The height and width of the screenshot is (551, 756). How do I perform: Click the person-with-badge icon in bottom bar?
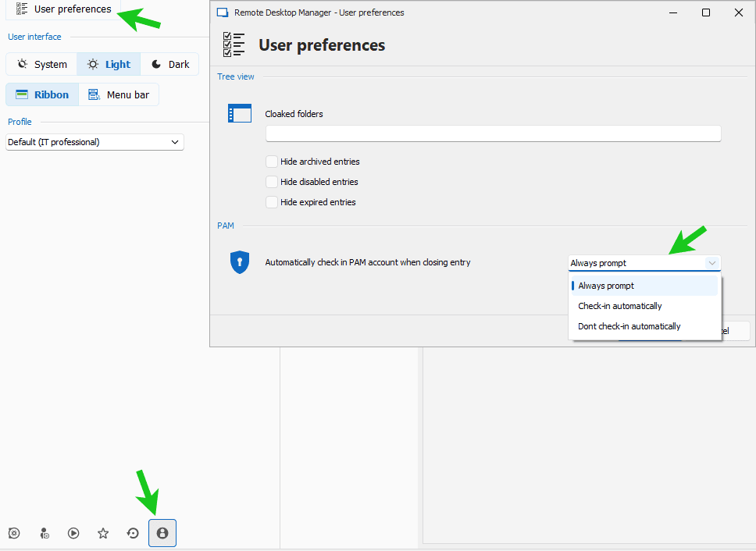(x=44, y=533)
